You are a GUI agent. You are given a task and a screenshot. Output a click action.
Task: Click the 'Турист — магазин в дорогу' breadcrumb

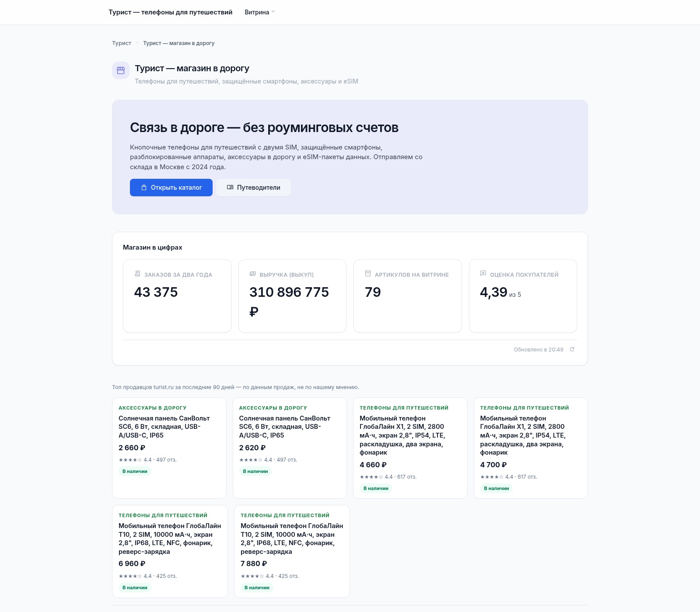click(179, 43)
